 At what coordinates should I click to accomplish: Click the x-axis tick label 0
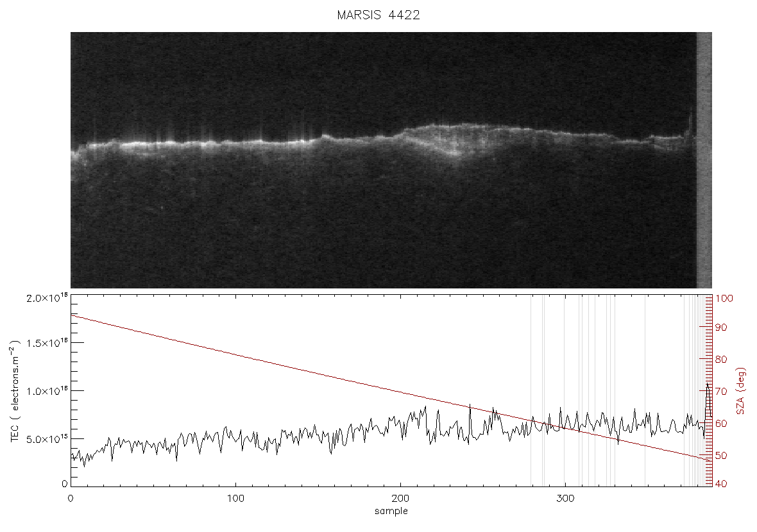[71, 498]
